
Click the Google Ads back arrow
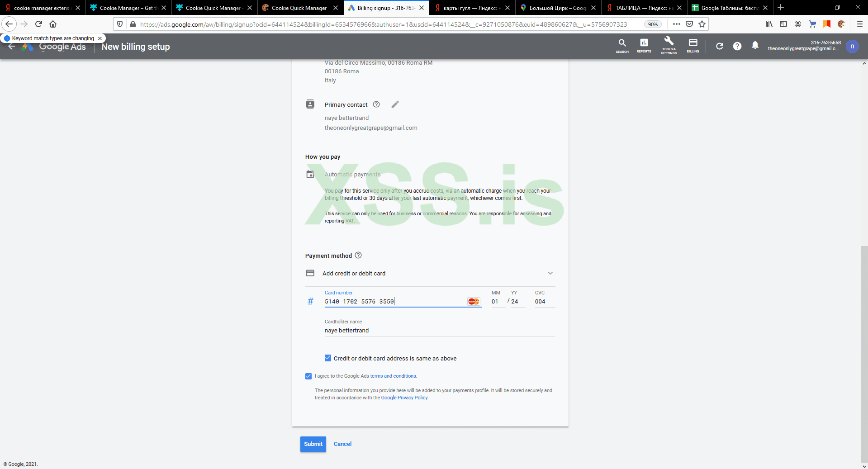(12, 47)
